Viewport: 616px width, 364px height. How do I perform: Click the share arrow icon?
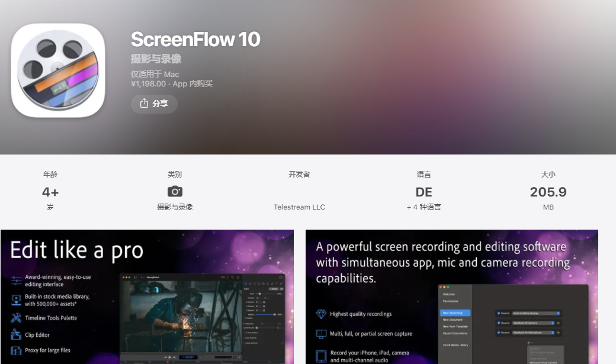[x=144, y=103]
